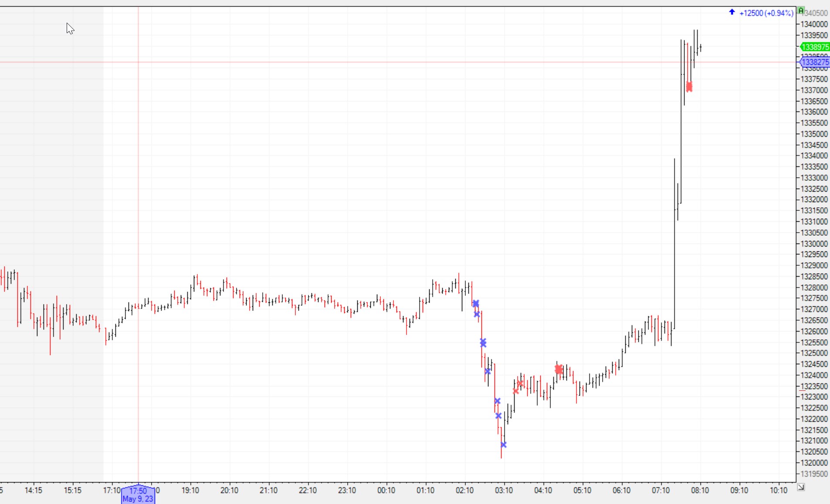Click the red X trade marker near 1337000

pyautogui.click(x=689, y=87)
